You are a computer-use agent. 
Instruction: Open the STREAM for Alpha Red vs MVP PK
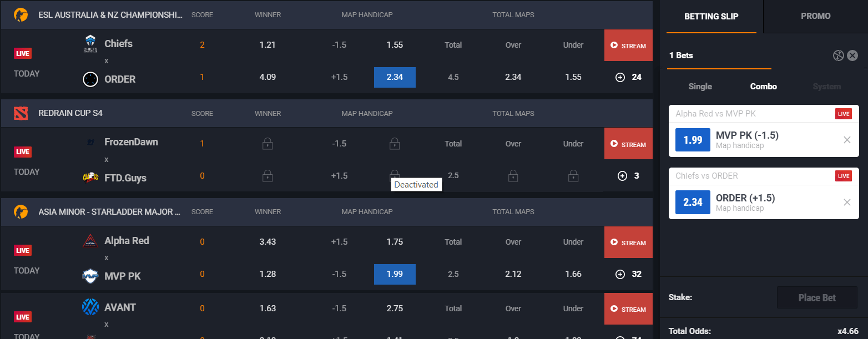point(628,242)
